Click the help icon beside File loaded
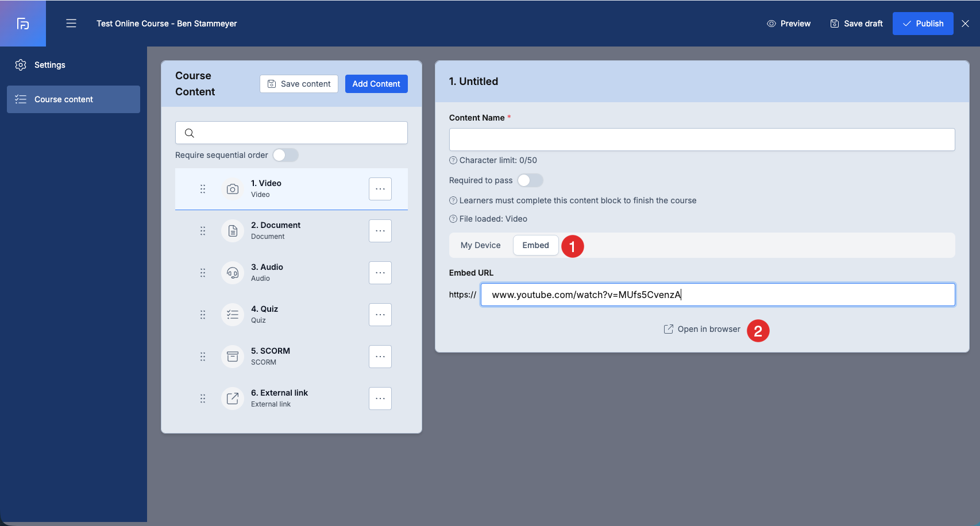Screen dimensions: 980x526 point(453,219)
